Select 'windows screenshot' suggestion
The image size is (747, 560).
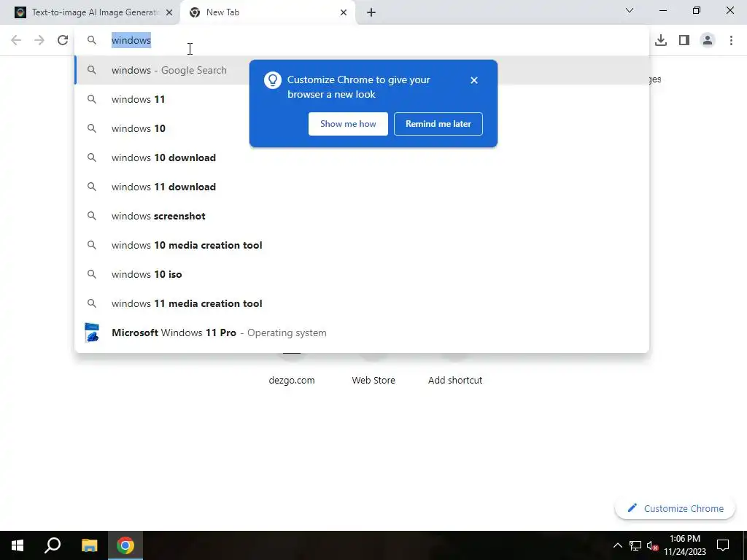[x=362, y=216]
